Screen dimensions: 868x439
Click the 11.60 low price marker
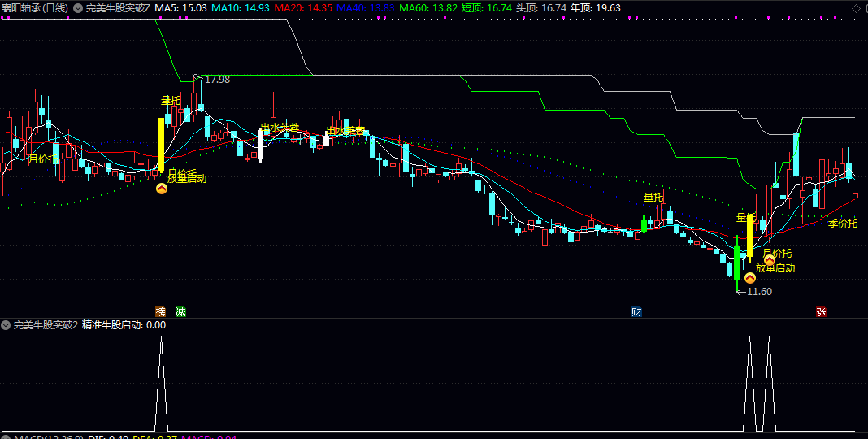[x=759, y=292]
